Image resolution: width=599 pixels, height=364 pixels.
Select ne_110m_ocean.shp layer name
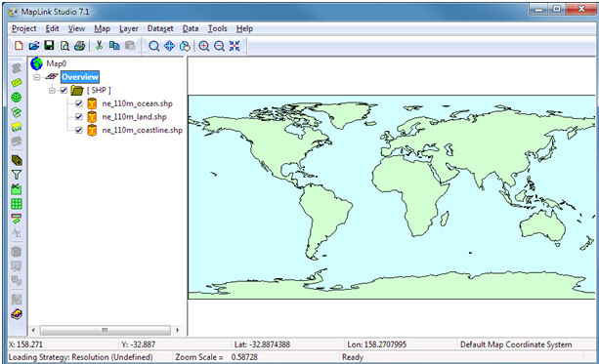click(137, 103)
